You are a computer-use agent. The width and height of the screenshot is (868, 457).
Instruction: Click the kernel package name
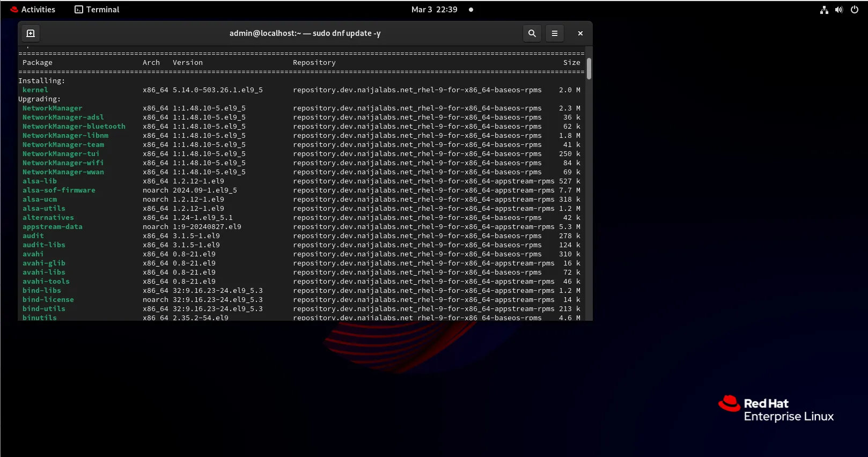tap(35, 90)
